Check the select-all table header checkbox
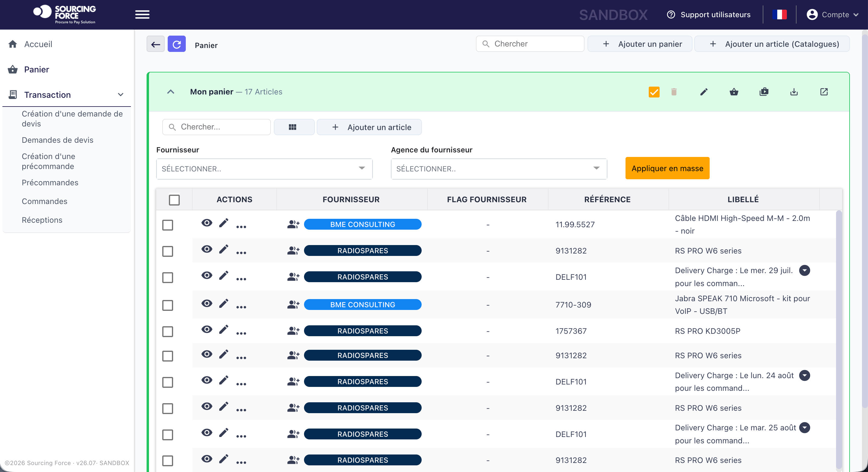Image resolution: width=868 pixels, height=472 pixels. click(x=174, y=199)
